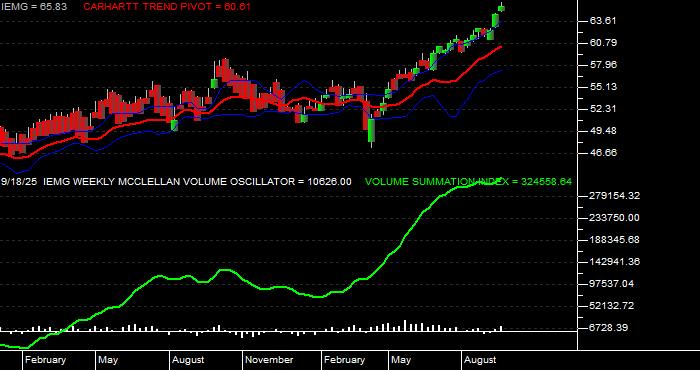The height and width of the screenshot is (370, 700).
Task: Click the May label preceding November
Action: [x=108, y=360]
